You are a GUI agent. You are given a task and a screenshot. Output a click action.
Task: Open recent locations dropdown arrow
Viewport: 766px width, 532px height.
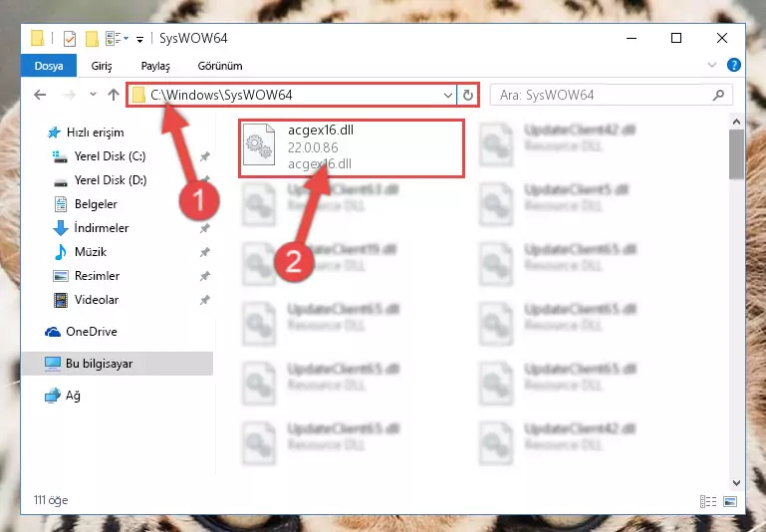click(x=93, y=95)
